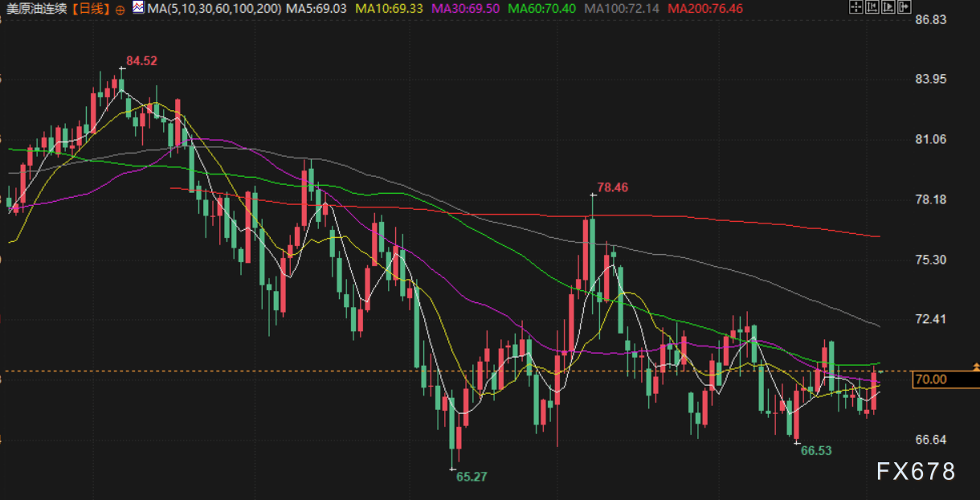Select the MA30:69.50 legend item

click(466, 8)
